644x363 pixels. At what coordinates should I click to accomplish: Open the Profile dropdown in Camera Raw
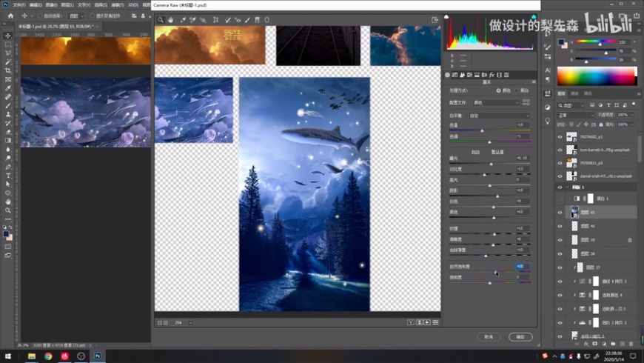tap(496, 102)
